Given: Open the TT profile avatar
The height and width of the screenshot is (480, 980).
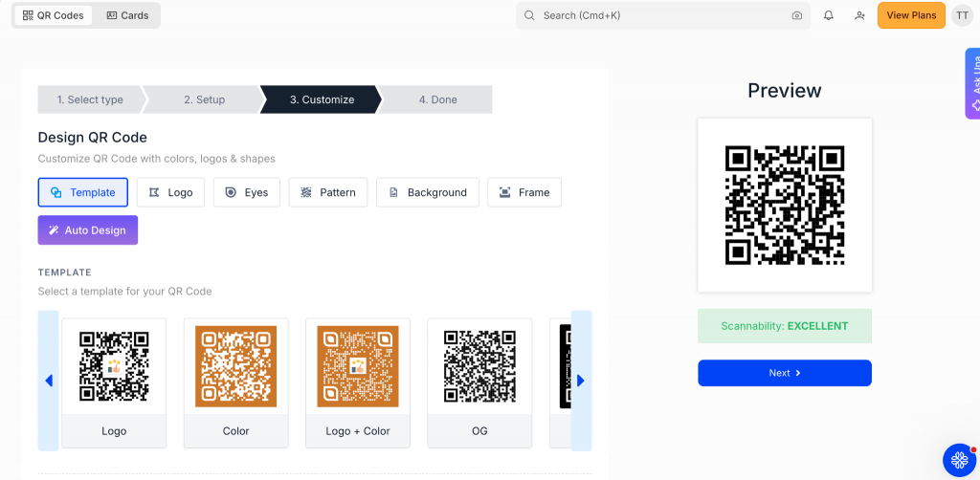Looking at the screenshot, I should pos(963,15).
